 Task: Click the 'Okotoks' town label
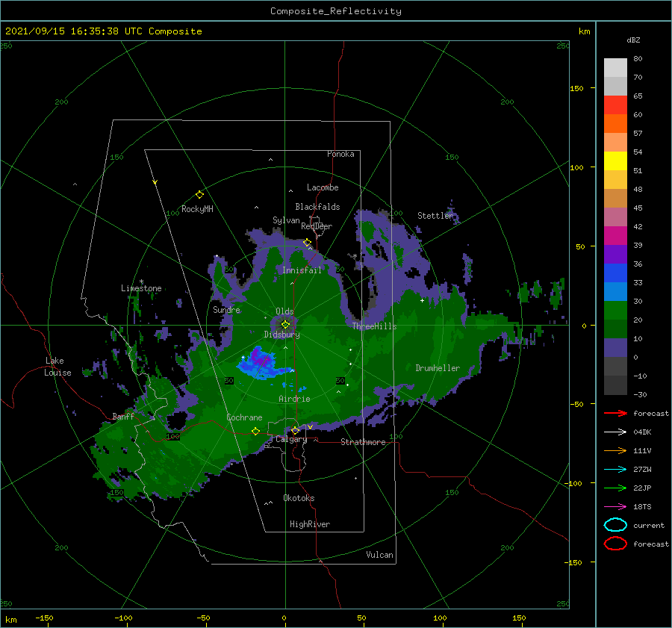[299, 498]
